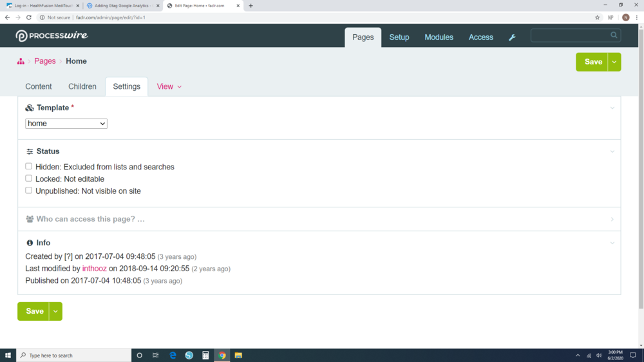
Task: Open the Template dropdown showing home
Action: point(66,124)
